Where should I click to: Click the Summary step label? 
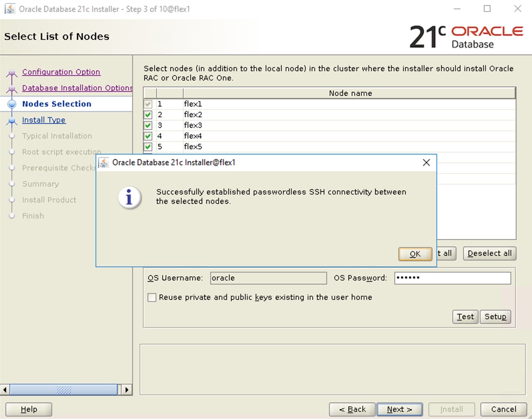coord(40,184)
